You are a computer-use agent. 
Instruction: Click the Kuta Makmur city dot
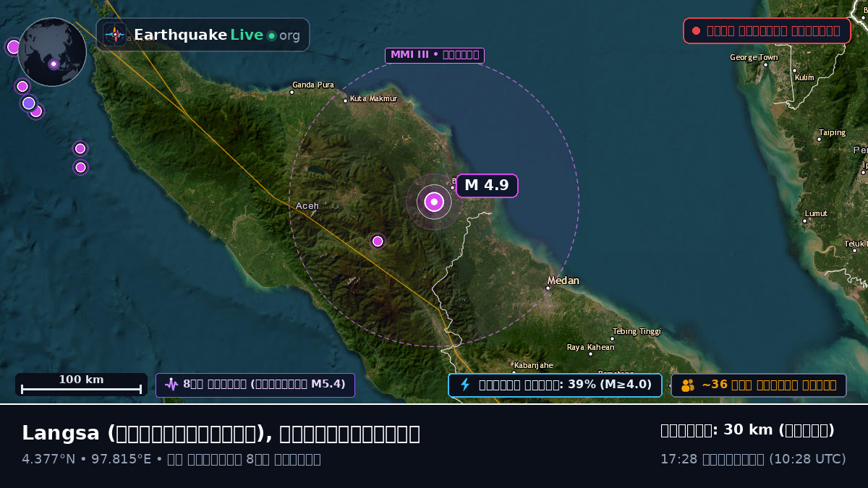coord(345,100)
